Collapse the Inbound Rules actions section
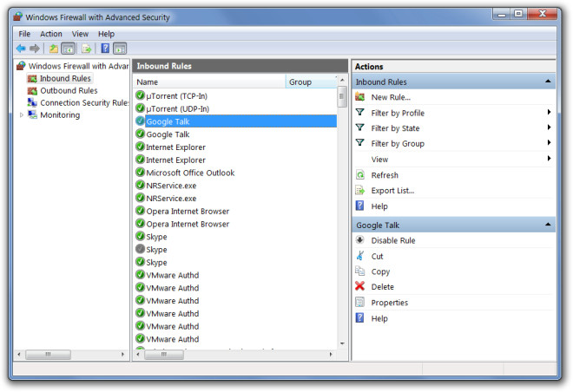 (548, 82)
